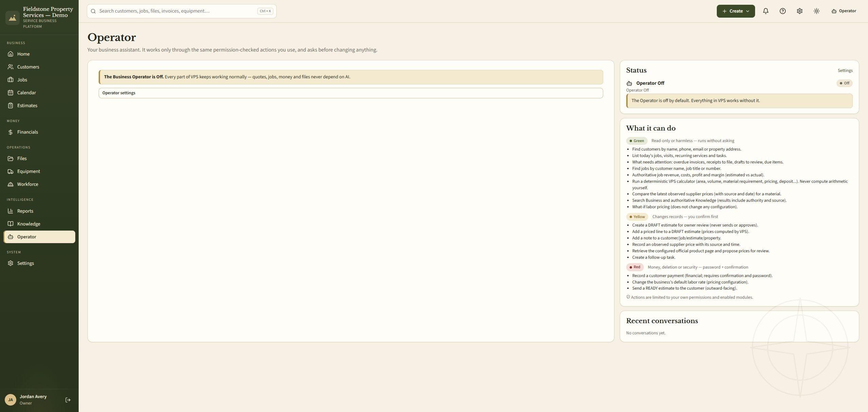
Task: Click the Yellow permission level badge
Action: pyautogui.click(x=637, y=217)
